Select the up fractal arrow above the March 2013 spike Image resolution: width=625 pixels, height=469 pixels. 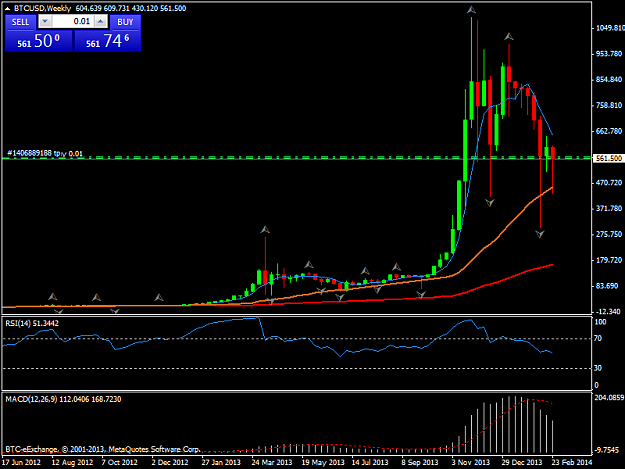(265, 230)
